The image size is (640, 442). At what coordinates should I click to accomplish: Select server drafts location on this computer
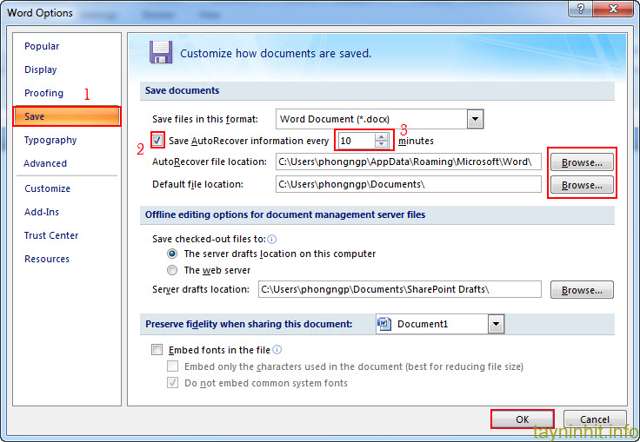click(173, 254)
